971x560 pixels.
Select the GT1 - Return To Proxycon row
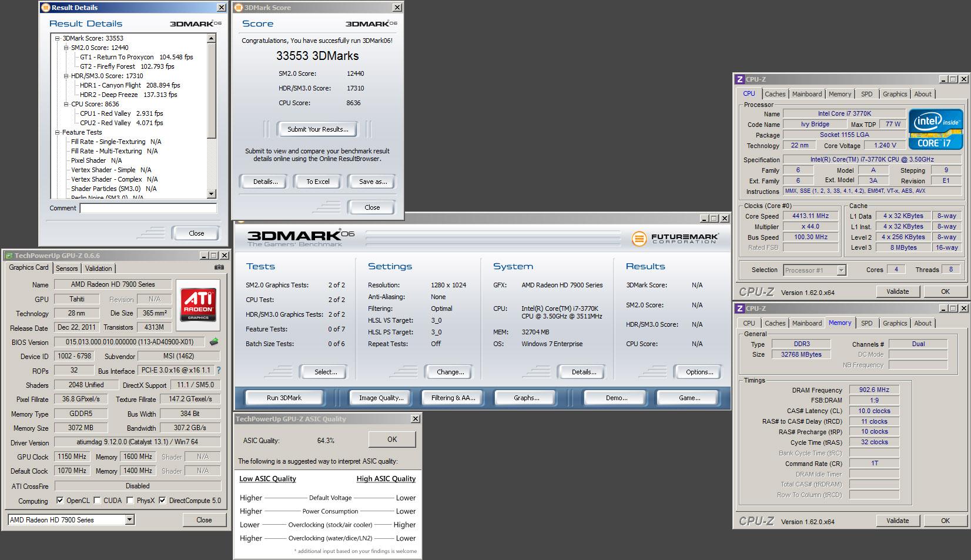pos(136,57)
